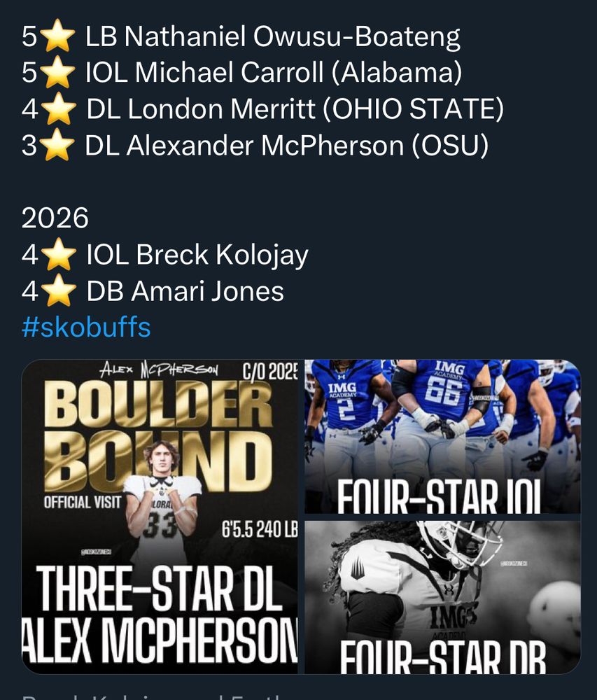The height and width of the screenshot is (700, 597).
Task: Select the star icon before IOL Michael Carroll
Action: (57, 72)
